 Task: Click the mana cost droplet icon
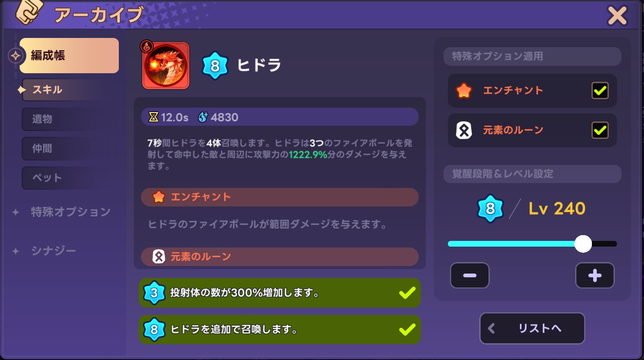pos(203,117)
